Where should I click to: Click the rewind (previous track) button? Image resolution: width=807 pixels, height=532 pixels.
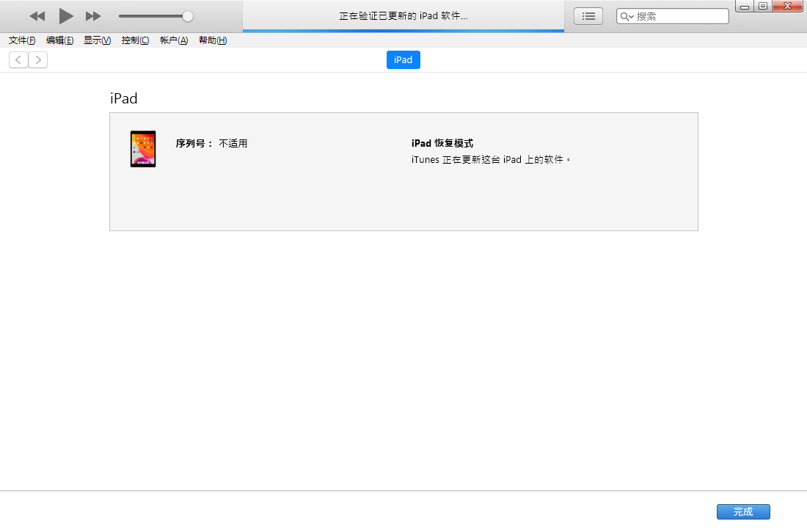coord(37,16)
